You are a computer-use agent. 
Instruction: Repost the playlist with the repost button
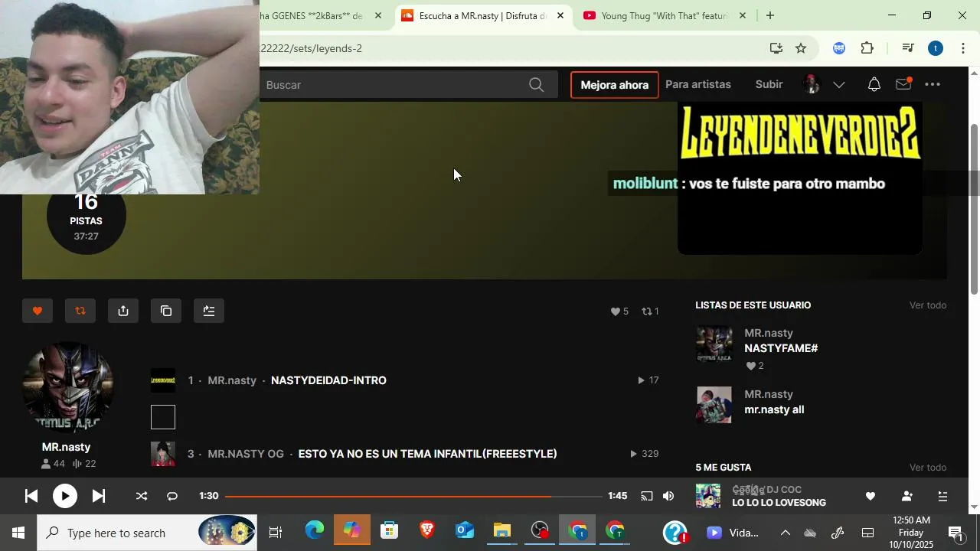pyautogui.click(x=80, y=311)
